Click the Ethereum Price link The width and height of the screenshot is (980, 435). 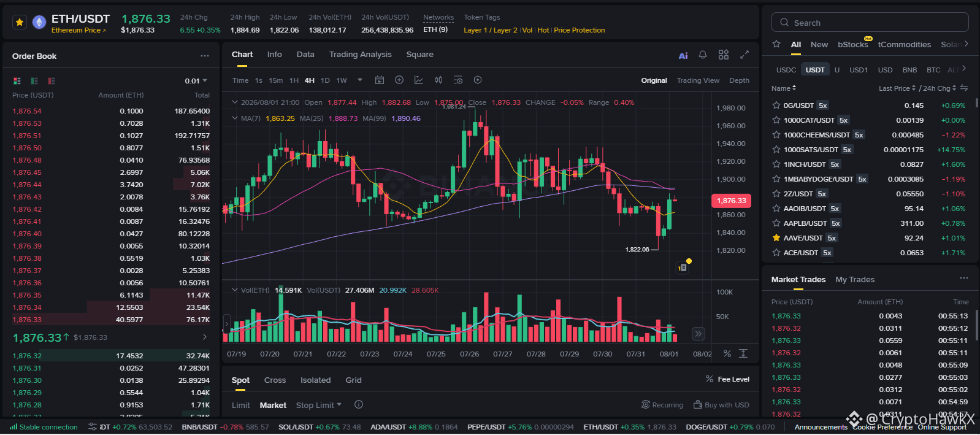78,30
